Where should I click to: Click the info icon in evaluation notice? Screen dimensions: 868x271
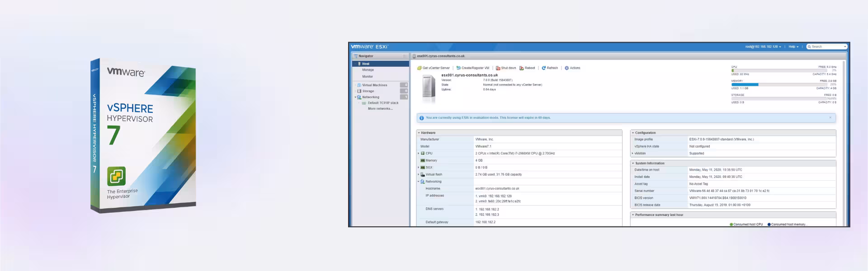(x=422, y=118)
